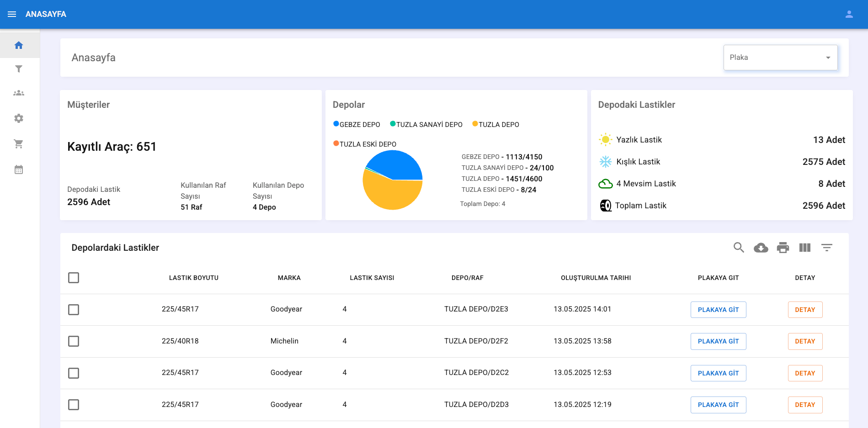Image resolution: width=868 pixels, height=428 pixels.
Task: Click the Kışlık Lastik snowflake icon
Action: coord(605,162)
